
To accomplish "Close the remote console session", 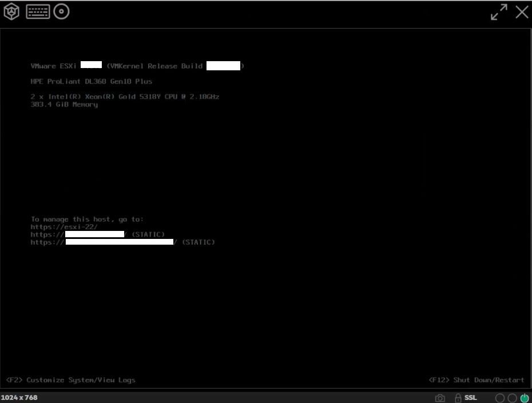I will [x=522, y=12].
